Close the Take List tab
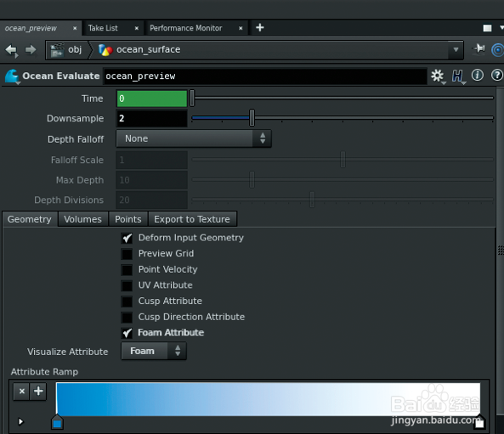This screenshot has width=504, height=434. (x=137, y=28)
